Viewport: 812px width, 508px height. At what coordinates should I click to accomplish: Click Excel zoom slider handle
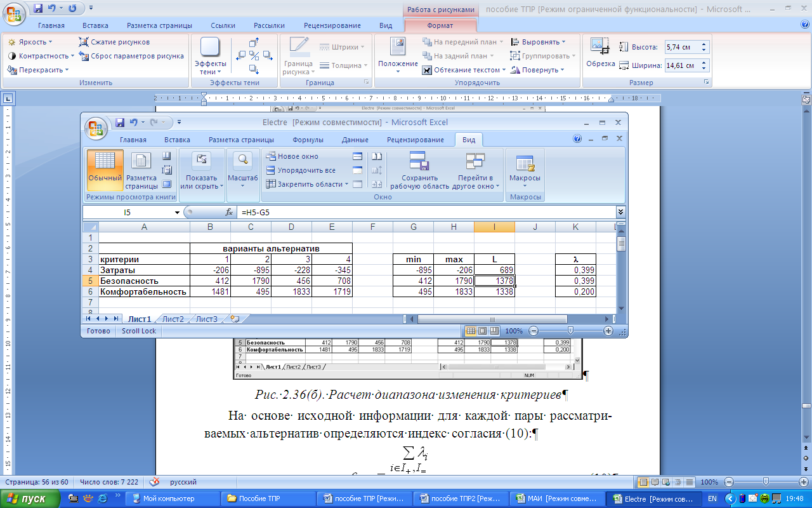point(570,331)
